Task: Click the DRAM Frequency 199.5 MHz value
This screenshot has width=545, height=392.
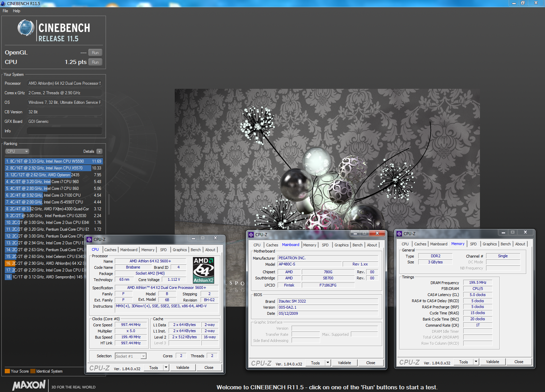Action: [x=478, y=282]
